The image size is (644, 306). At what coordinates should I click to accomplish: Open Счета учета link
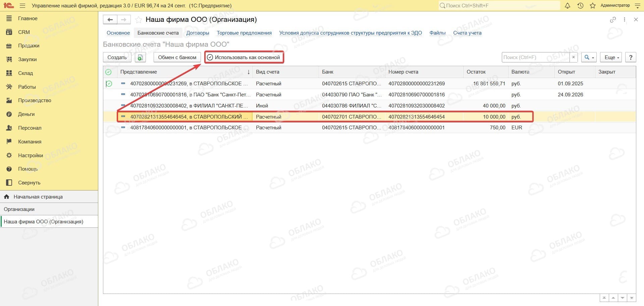[467, 33]
